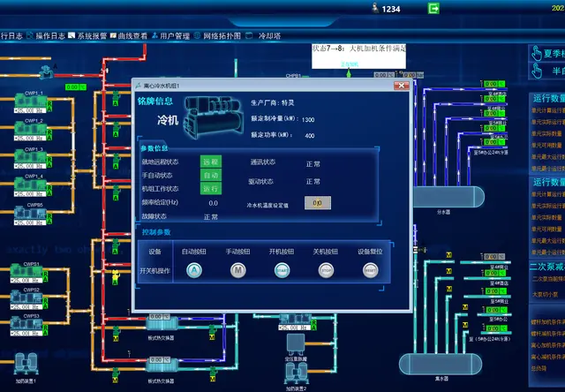Click the frequency field under the bottom-center pump
The width and height of the screenshot is (565, 392).
click(x=294, y=328)
